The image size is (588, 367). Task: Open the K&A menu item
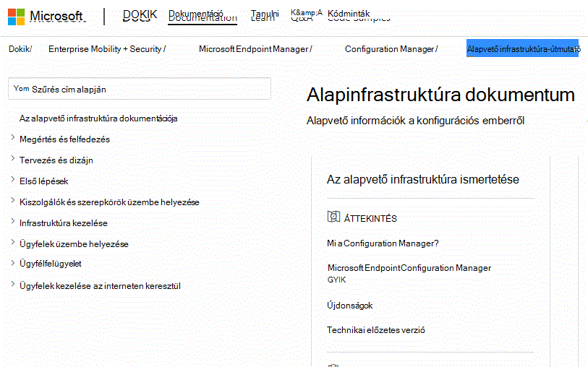click(307, 15)
